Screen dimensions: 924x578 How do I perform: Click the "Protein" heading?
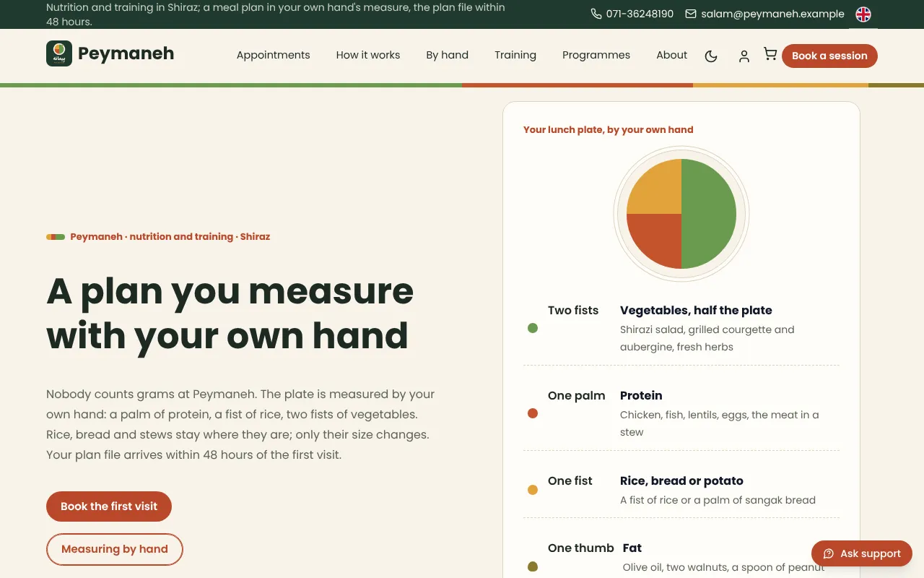coord(641,395)
